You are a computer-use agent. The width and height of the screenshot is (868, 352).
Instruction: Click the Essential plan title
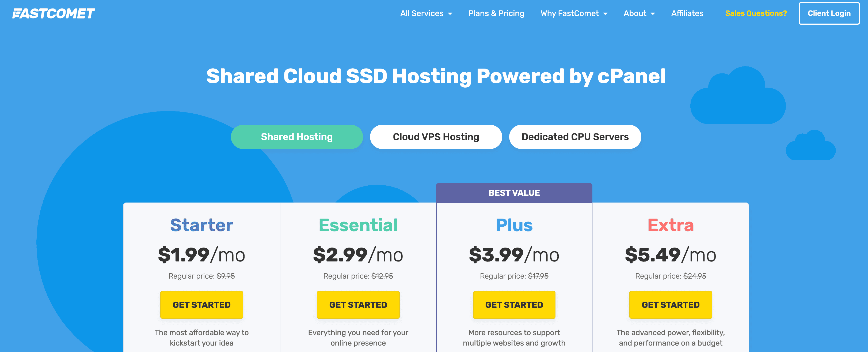coord(358,225)
